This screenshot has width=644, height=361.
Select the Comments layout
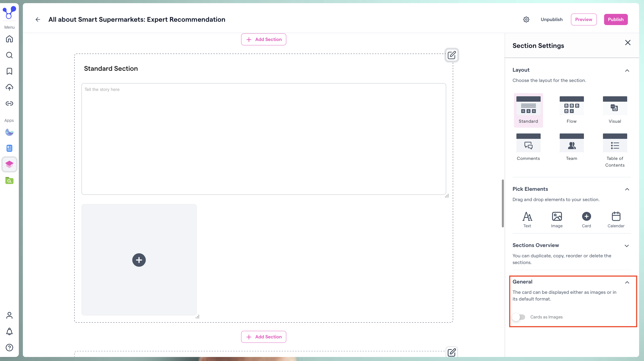coord(528,147)
